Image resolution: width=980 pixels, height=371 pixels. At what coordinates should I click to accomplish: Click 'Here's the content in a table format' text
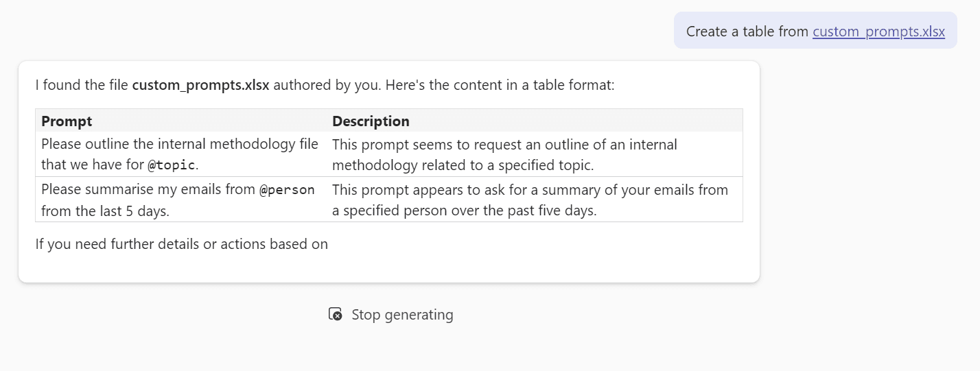tap(500, 85)
